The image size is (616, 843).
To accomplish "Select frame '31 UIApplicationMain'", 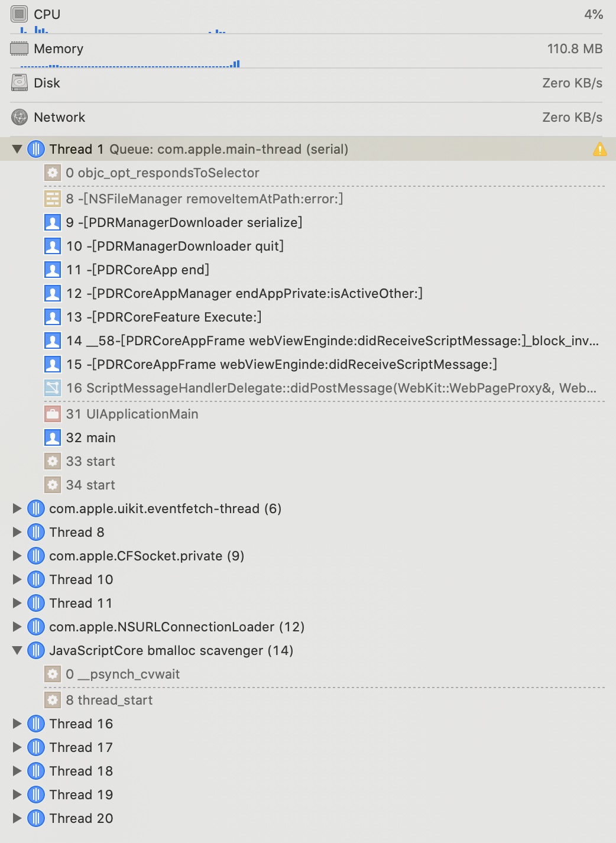I will click(x=132, y=414).
